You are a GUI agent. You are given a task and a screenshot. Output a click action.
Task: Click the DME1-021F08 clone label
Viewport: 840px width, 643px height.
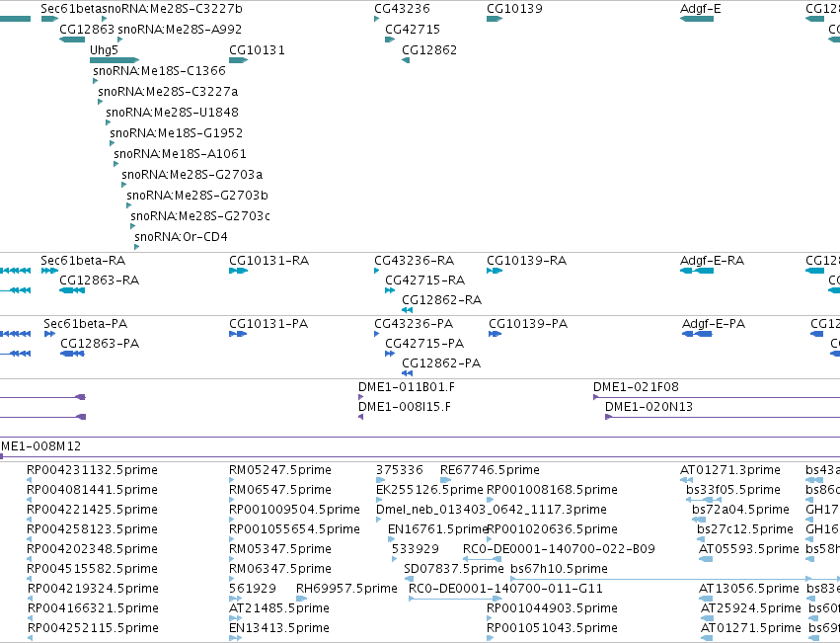click(636, 387)
